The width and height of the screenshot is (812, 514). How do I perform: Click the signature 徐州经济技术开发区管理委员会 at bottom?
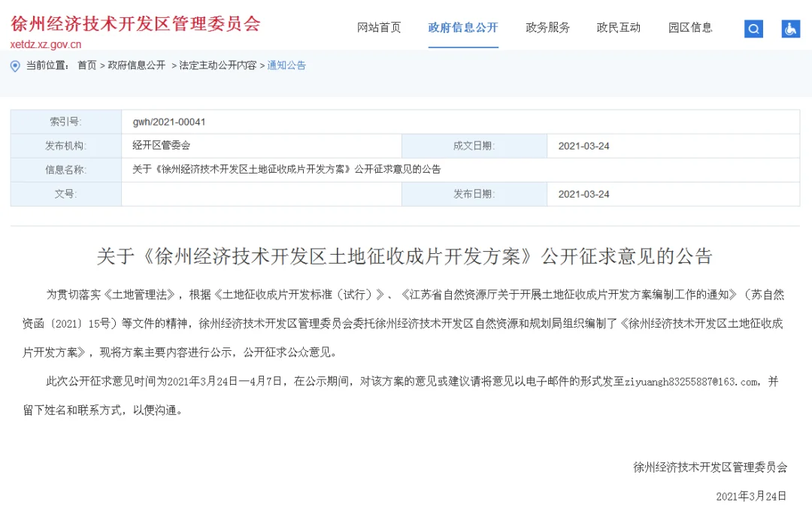710,467
